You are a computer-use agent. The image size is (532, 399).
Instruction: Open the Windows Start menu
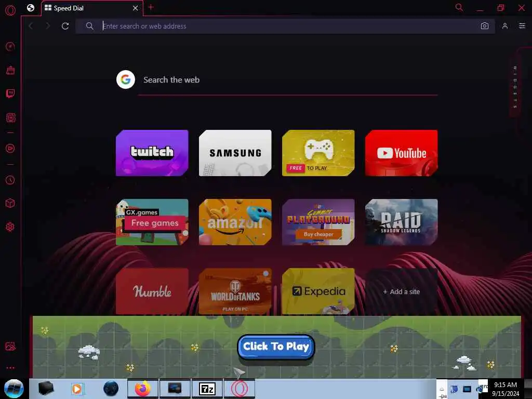click(x=14, y=389)
